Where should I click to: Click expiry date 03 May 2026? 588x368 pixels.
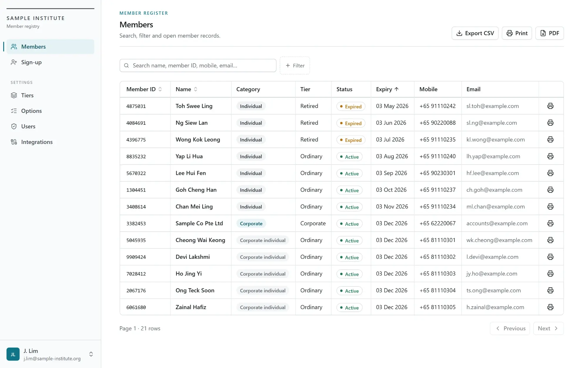tap(392, 106)
